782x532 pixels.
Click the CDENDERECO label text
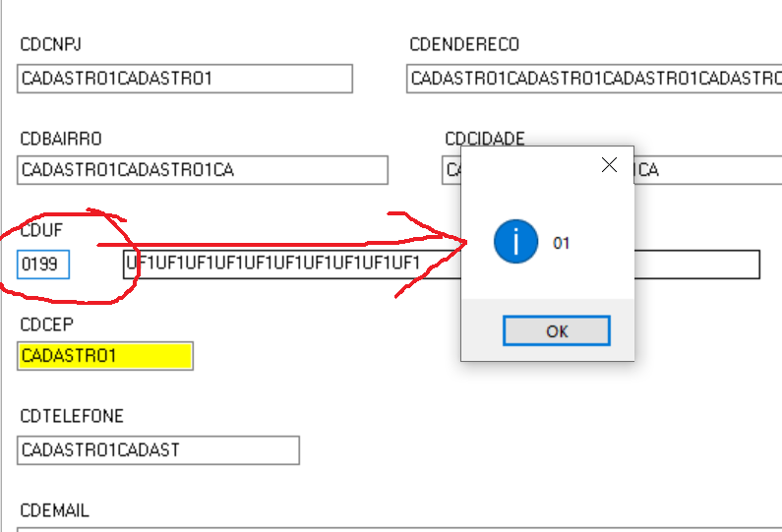[x=464, y=45]
